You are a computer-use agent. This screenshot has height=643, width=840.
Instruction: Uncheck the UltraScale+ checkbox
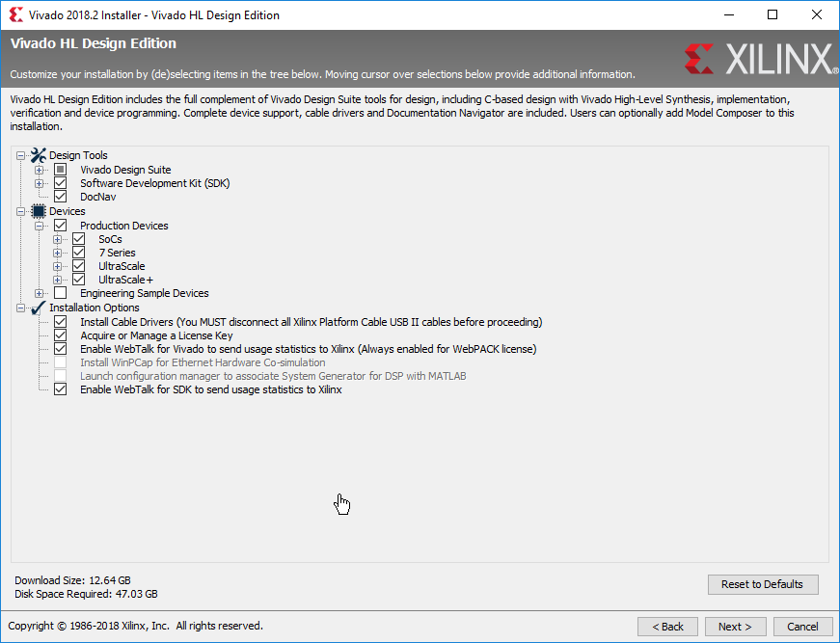click(79, 279)
